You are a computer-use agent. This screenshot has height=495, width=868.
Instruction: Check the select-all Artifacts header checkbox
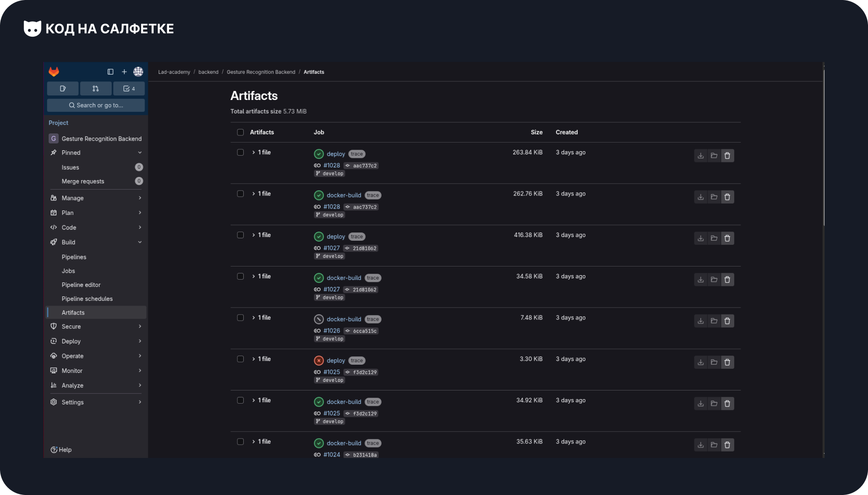[241, 132]
